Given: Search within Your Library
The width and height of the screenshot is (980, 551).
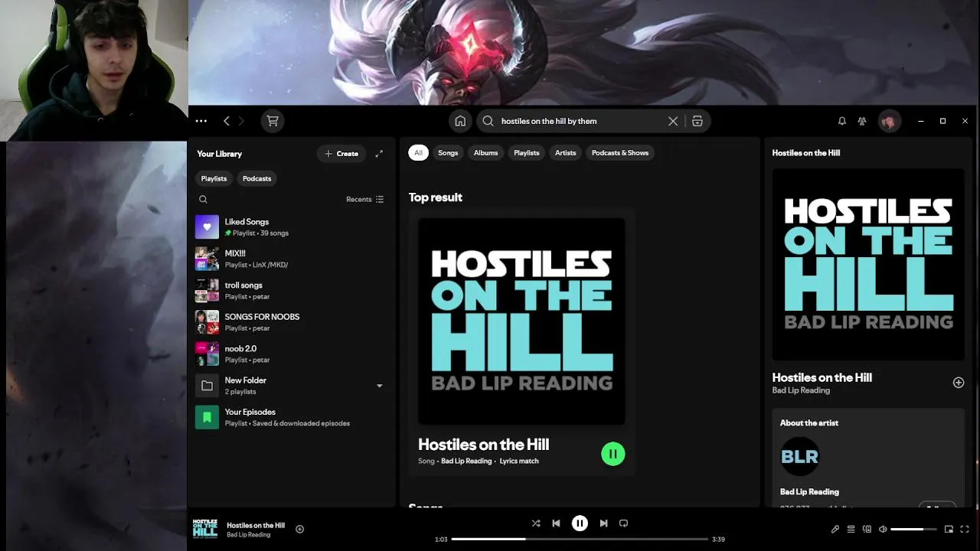Looking at the screenshot, I should (203, 199).
